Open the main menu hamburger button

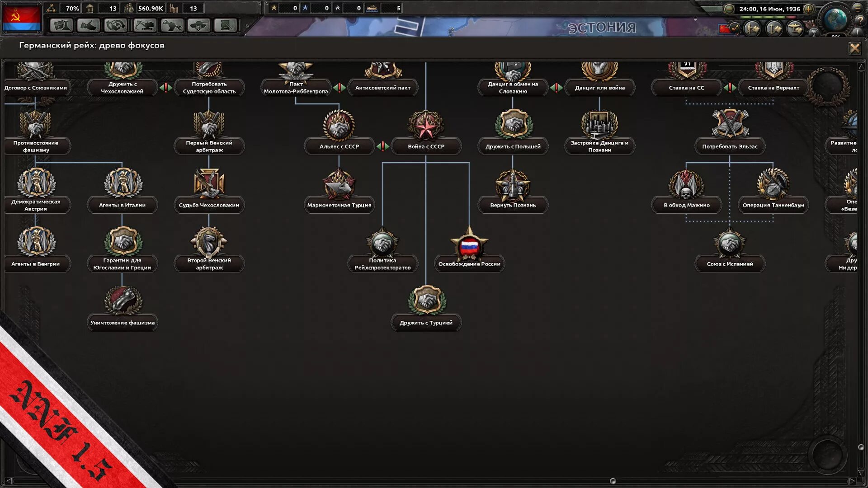[x=858, y=8]
